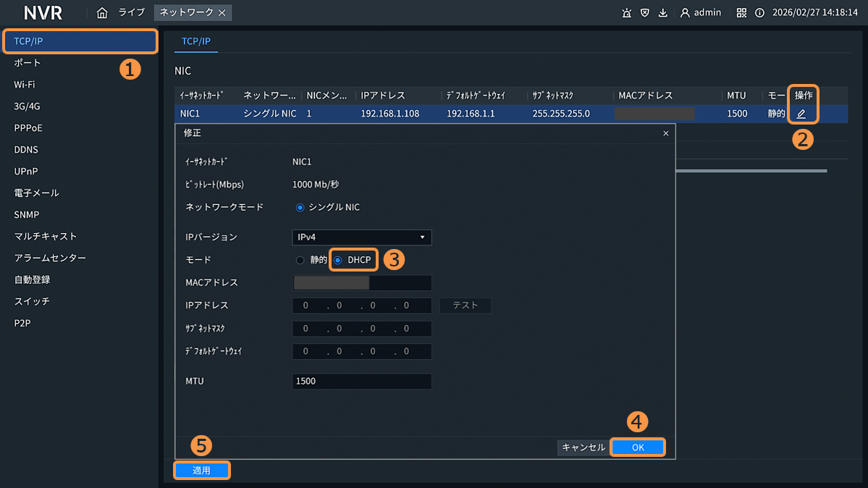Click the MTU input field

[x=362, y=381]
